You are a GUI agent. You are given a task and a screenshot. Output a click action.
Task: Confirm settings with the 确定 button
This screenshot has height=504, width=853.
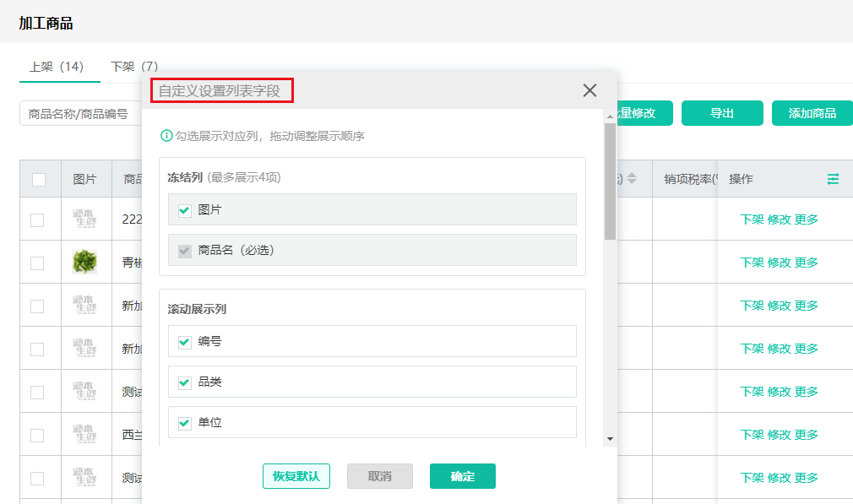click(462, 475)
